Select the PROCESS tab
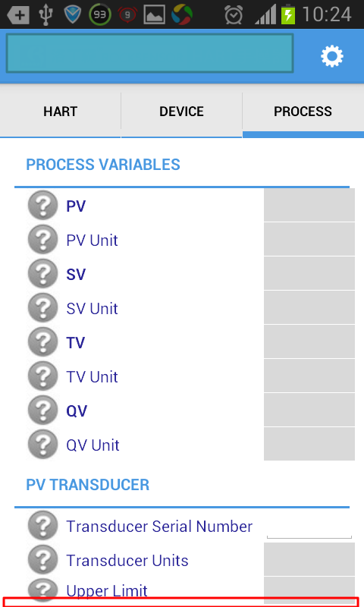 (x=303, y=112)
